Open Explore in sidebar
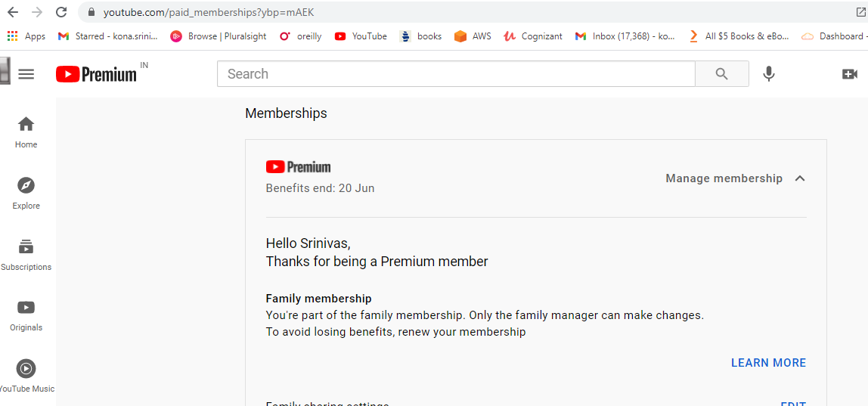The width and height of the screenshot is (868, 406). click(x=26, y=193)
